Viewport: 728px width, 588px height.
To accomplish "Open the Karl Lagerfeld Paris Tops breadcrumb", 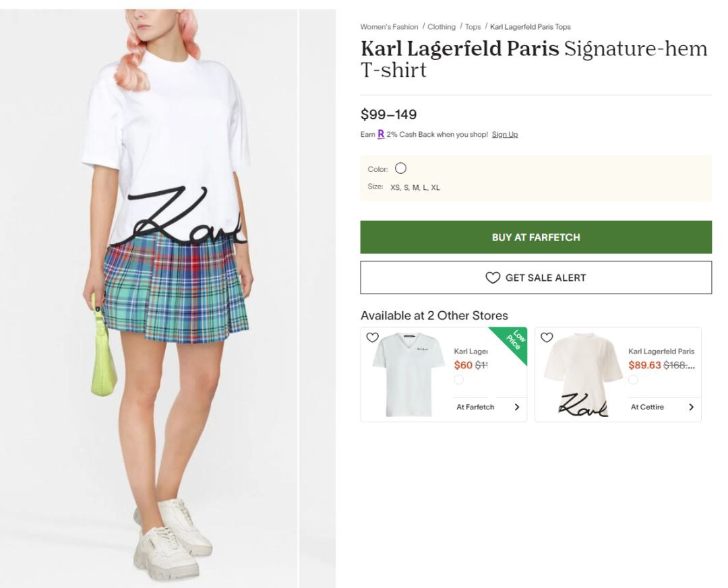I will pyautogui.click(x=530, y=27).
